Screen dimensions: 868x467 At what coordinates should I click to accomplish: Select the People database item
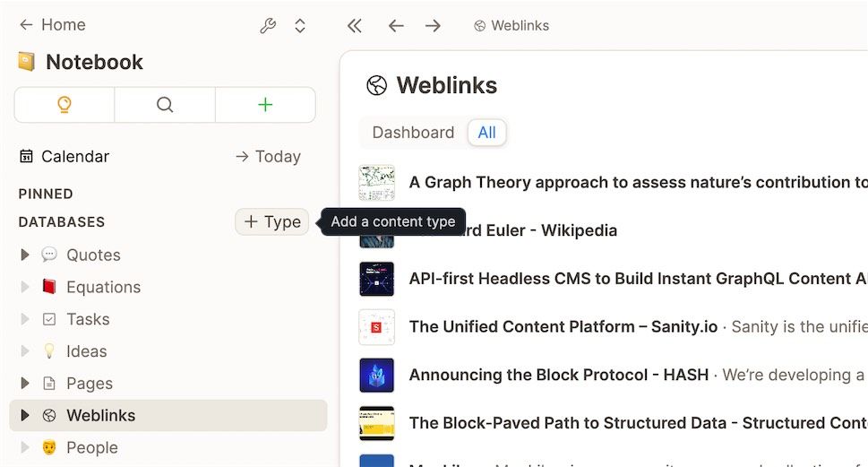91,448
